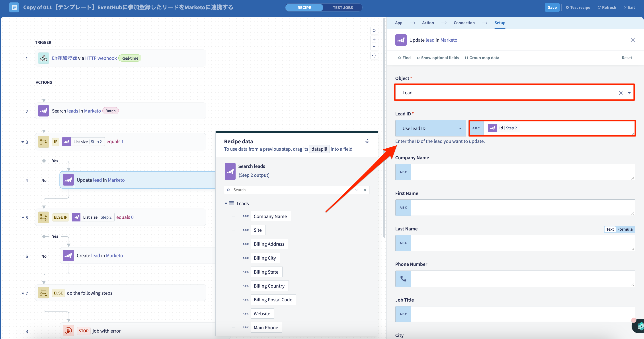The height and width of the screenshot is (339, 644).
Task: Open the Object dropdown arrow
Action: click(629, 93)
